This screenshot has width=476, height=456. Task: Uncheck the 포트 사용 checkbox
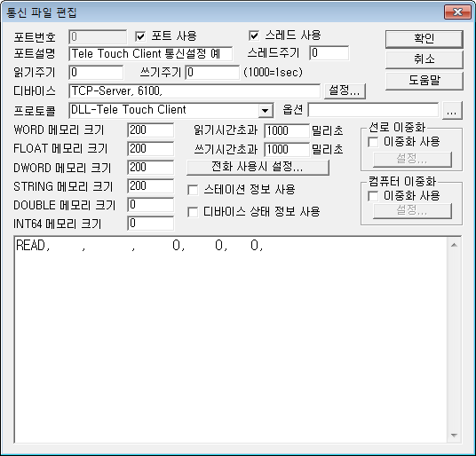coord(140,36)
